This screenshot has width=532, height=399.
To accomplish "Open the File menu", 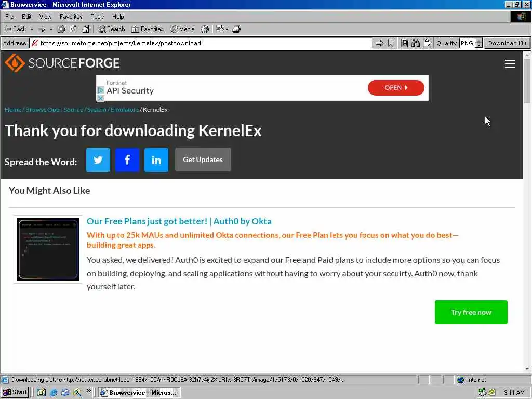I will point(9,16).
